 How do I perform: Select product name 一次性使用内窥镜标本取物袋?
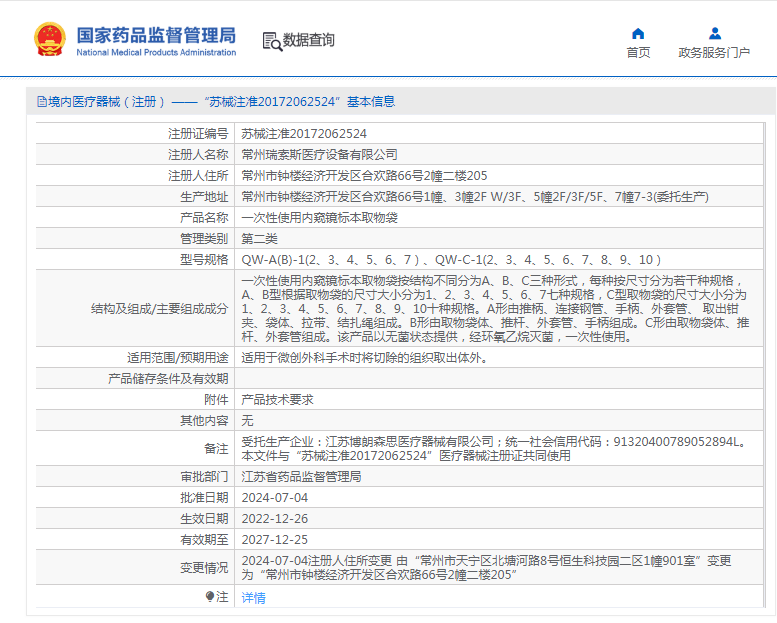pyautogui.click(x=319, y=218)
